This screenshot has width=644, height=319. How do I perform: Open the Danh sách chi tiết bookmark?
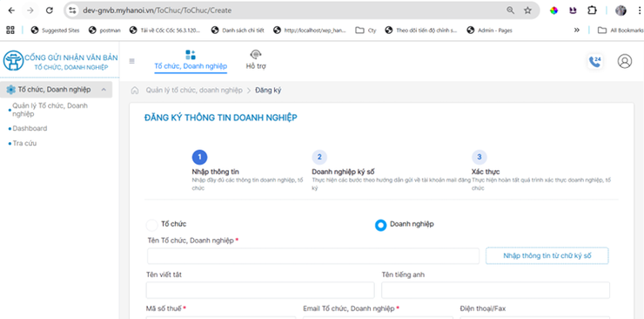(238, 30)
